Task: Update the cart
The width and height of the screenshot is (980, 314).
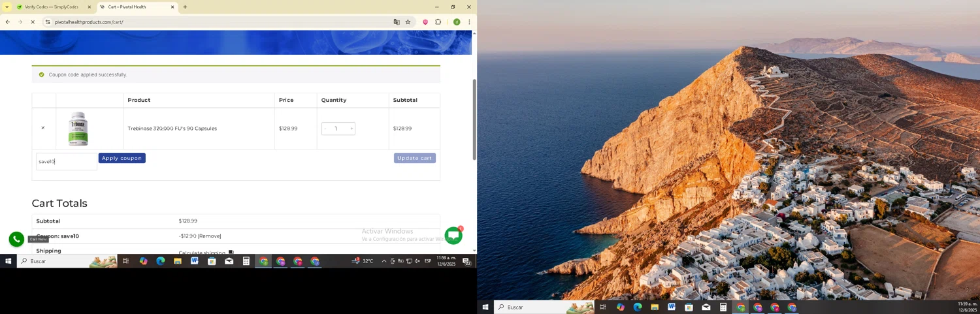Action: (x=415, y=158)
